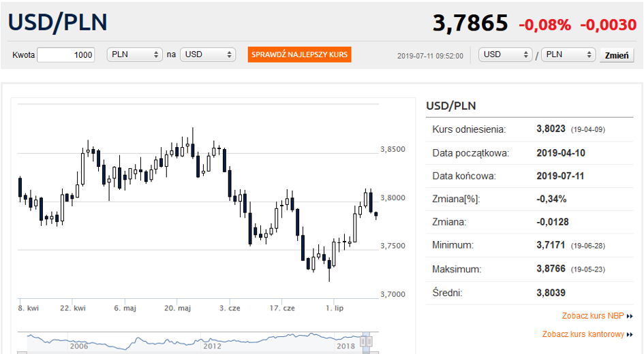644x354 pixels.
Task: Click the USD/PLN page heading
Action: [57, 22]
